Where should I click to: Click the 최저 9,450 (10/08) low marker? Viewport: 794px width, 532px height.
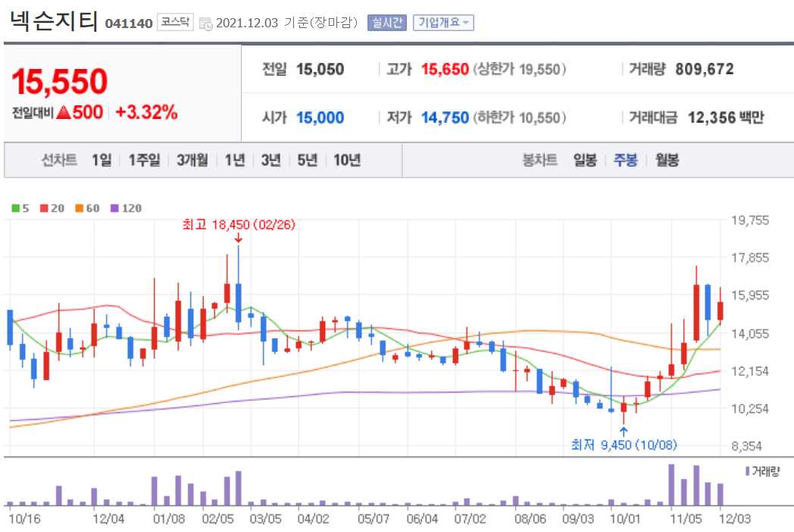point(624,445)
